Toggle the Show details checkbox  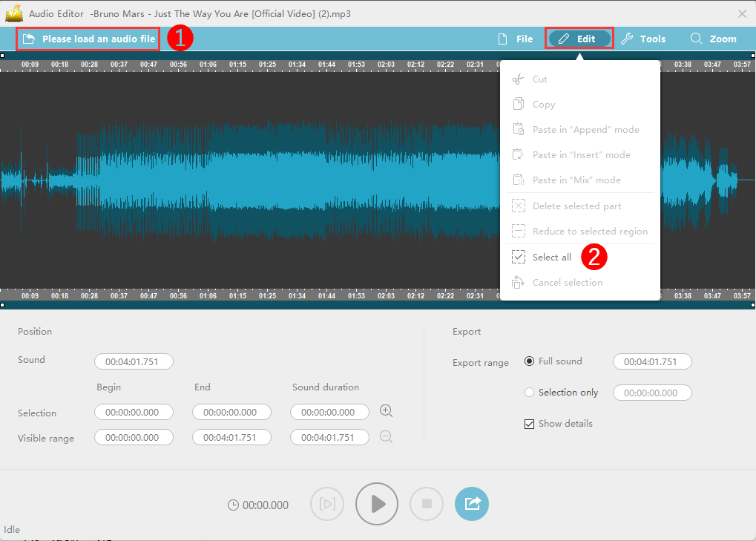529,424
